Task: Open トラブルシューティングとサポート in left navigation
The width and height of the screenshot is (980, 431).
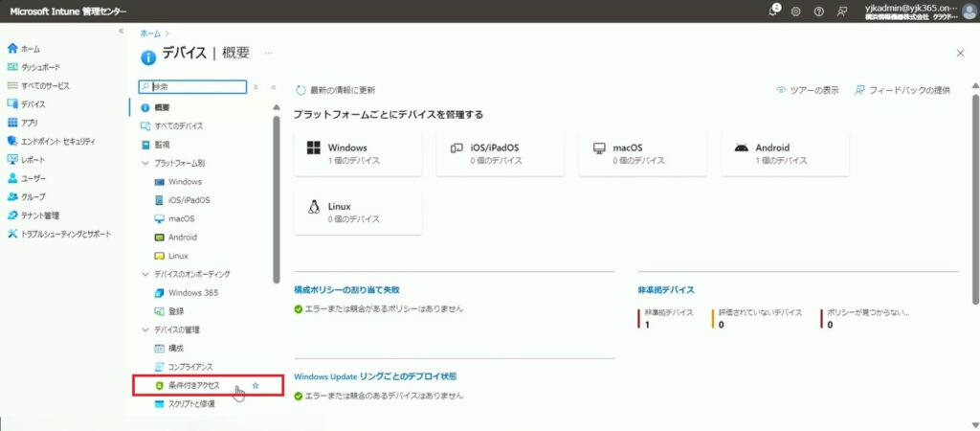Action: 58,234
